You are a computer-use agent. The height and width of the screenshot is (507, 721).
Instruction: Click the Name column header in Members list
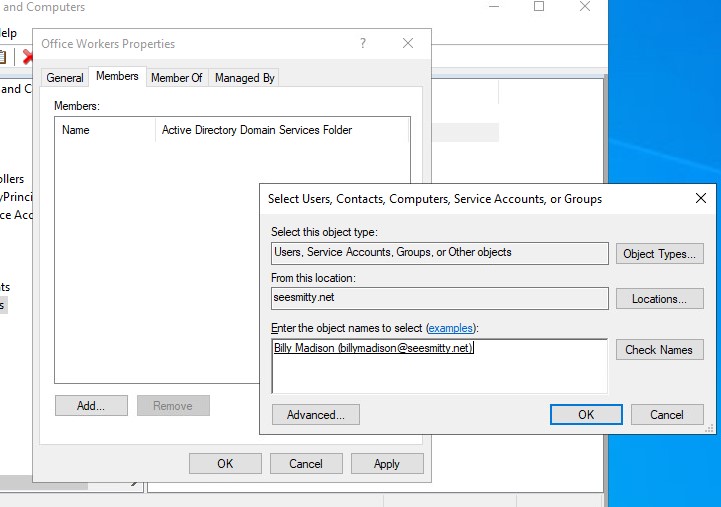tap(105, 130)
